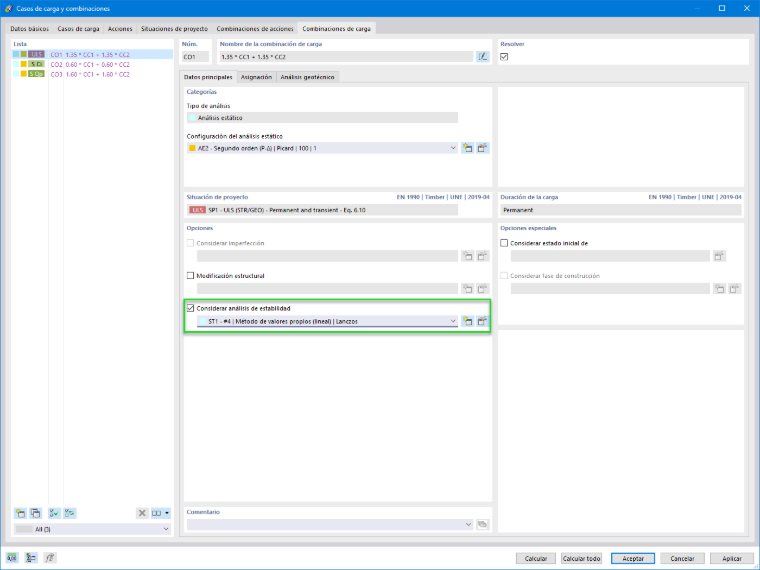The height and width of the screenshot is (570, 760).
Task: Click olive color swatch of CO1 row
Action: 23,54
